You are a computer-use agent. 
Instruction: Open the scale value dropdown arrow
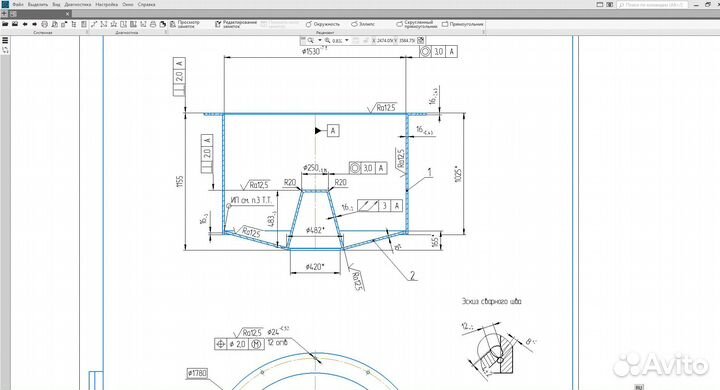tap(347, 40)
